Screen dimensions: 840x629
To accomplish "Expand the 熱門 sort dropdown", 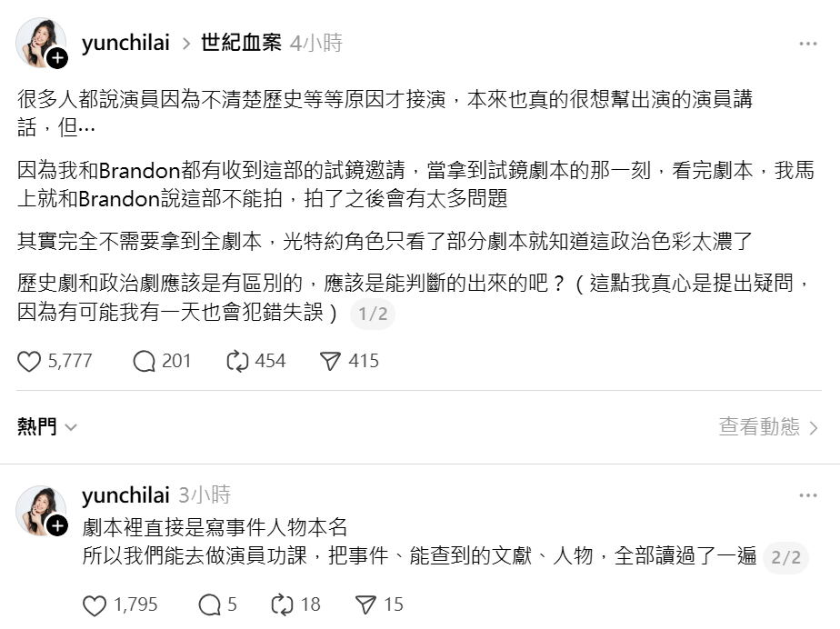I will click(x=47, y=426).
